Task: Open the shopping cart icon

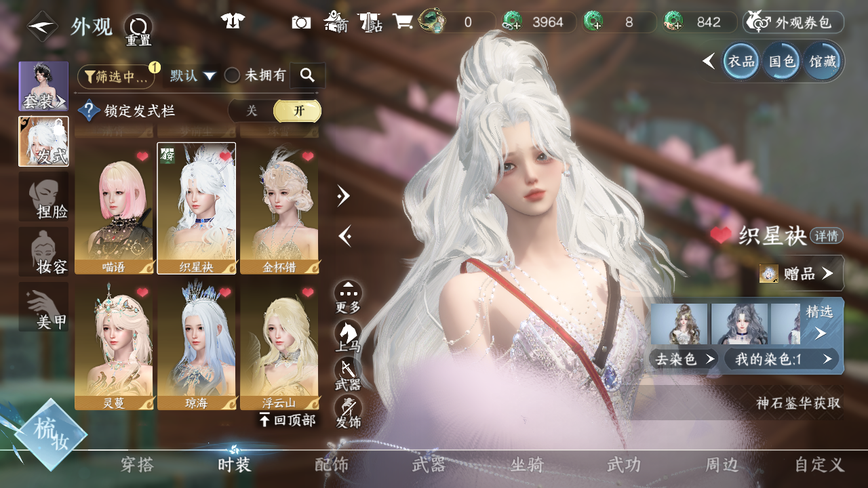Action: point(403,22)
